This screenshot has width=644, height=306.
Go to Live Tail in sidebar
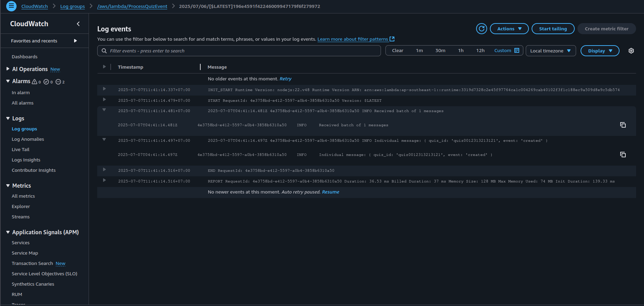pyautogui.click(x=20, y=149)
